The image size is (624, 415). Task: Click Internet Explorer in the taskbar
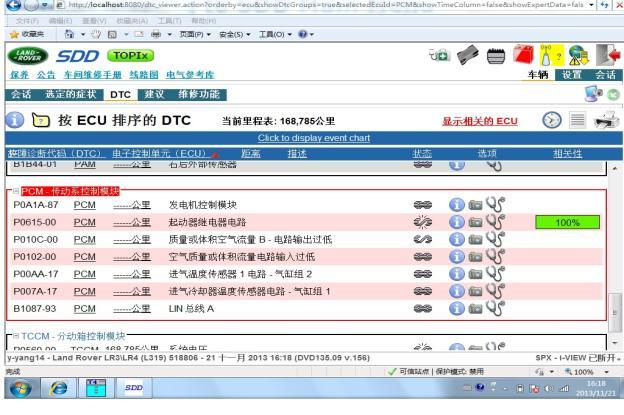pos(58,388)
